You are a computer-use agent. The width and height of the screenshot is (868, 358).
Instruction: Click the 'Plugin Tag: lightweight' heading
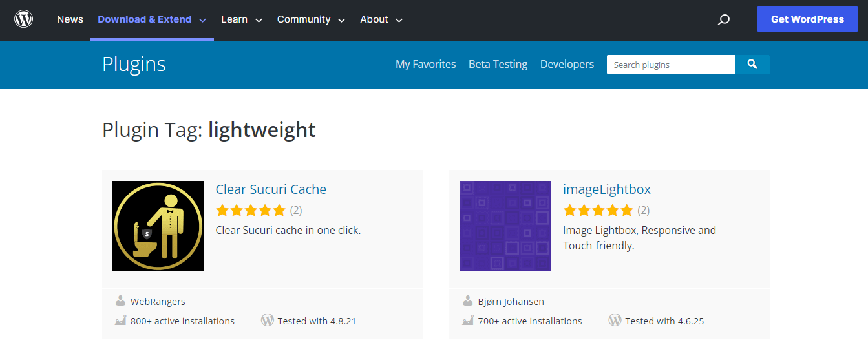point(209,130)
